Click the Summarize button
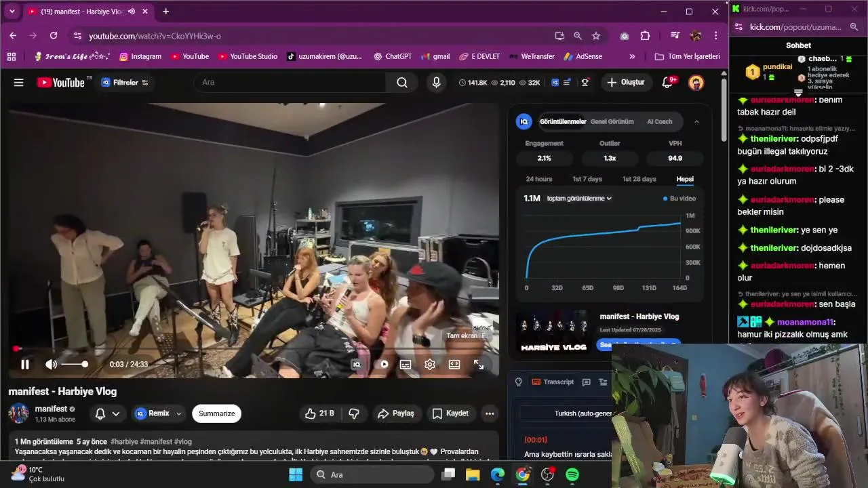The height and width of the screenshot is (488, 868). pos(216,413)
